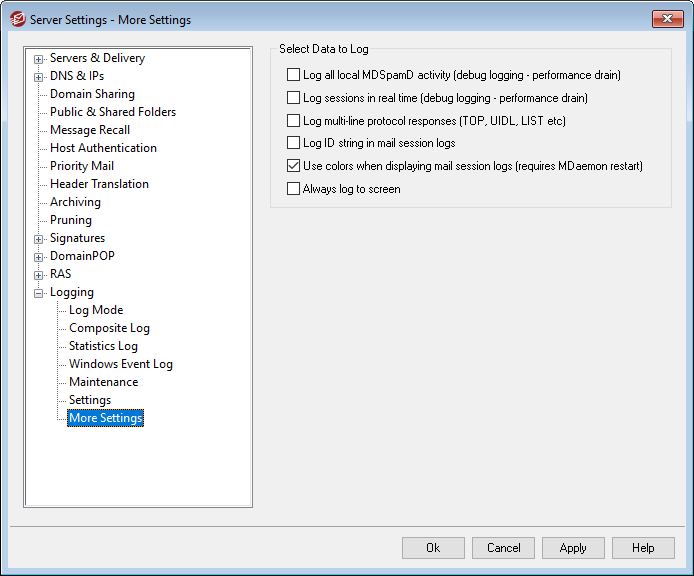Open the Composite Log settings page
This screenshot has height=576, width=694.
[x=109, y=328]
